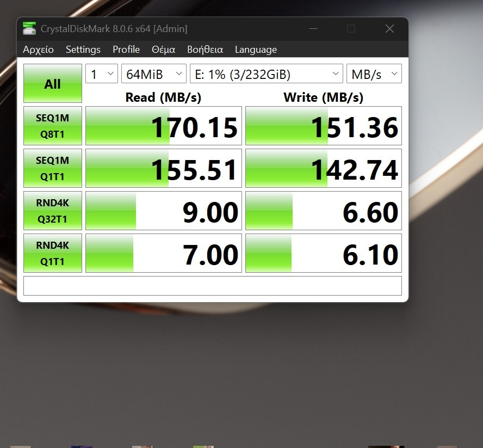Click the 151.36 write result
The height and width of the screenshot is (448, 483).
tap(324, 126)
